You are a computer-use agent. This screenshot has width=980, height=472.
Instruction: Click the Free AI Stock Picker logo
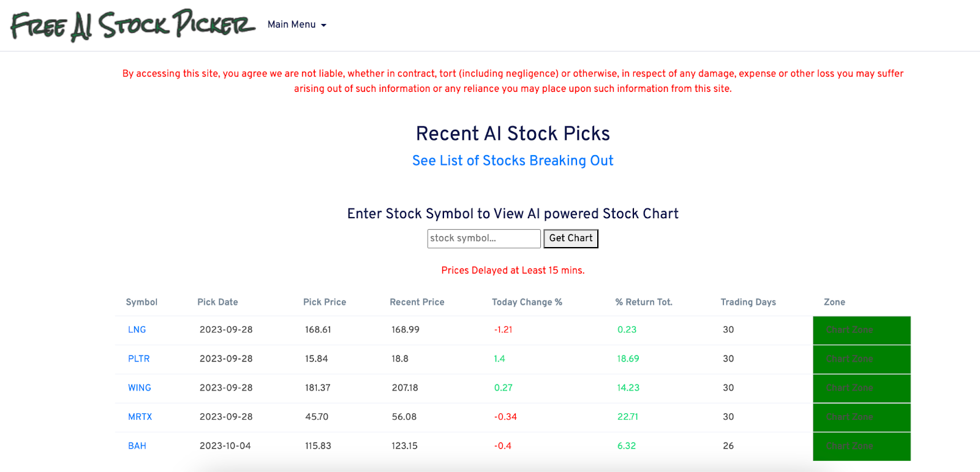click(132, 25)
